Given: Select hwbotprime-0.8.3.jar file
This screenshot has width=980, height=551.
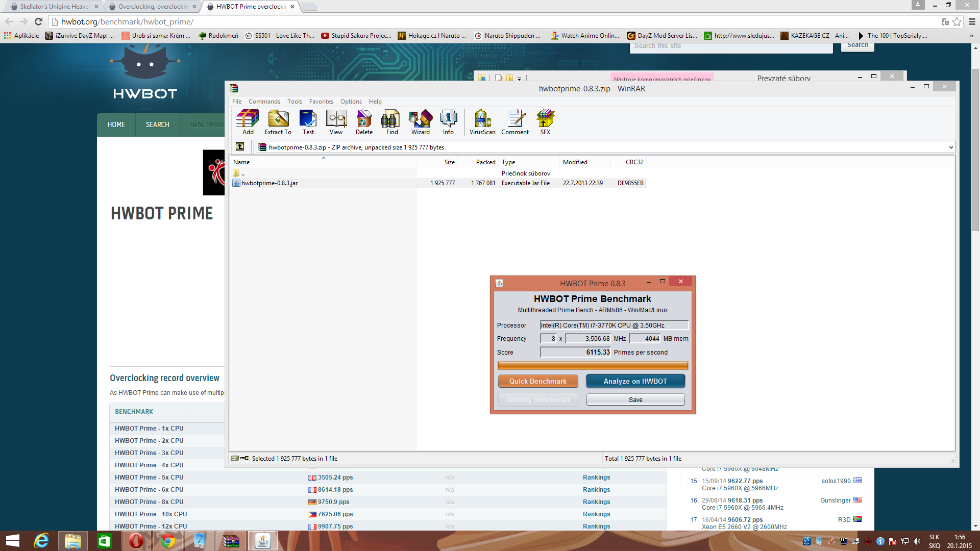Looking at the screenshot, I should tap(269, 183).
